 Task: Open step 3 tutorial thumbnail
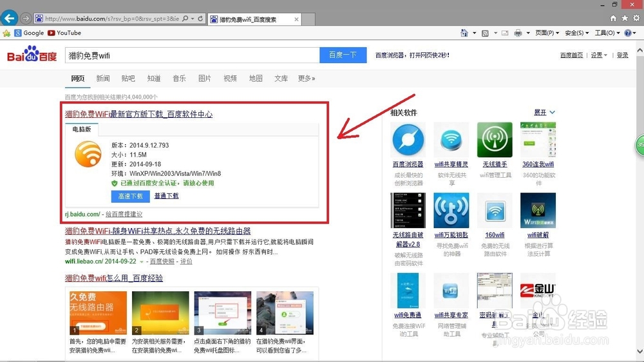222,312
